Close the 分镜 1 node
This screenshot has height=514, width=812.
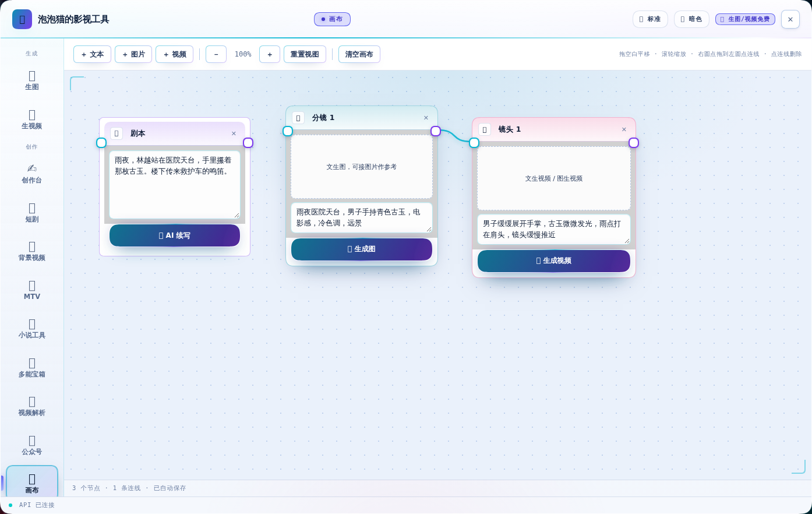426,118
